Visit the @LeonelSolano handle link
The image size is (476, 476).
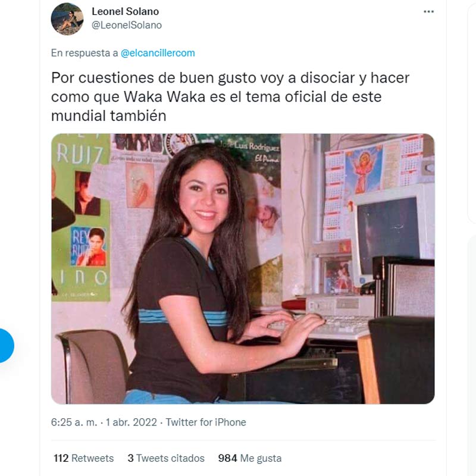click(x=127, y=25)
